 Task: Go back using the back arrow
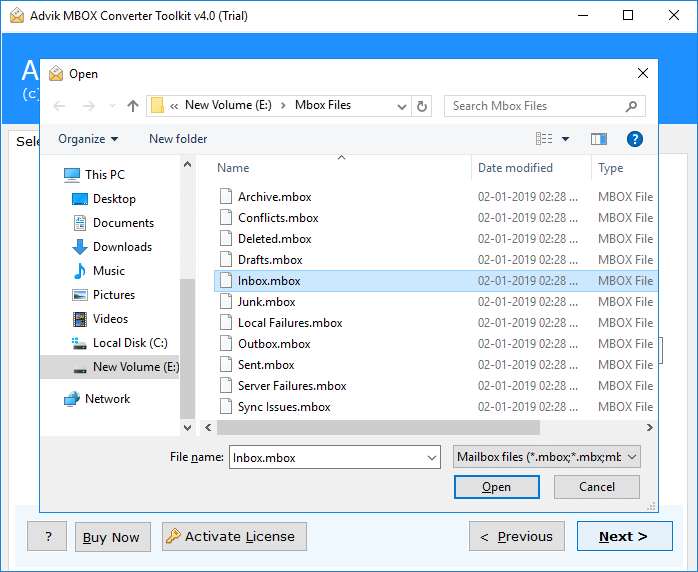point(59,106)
